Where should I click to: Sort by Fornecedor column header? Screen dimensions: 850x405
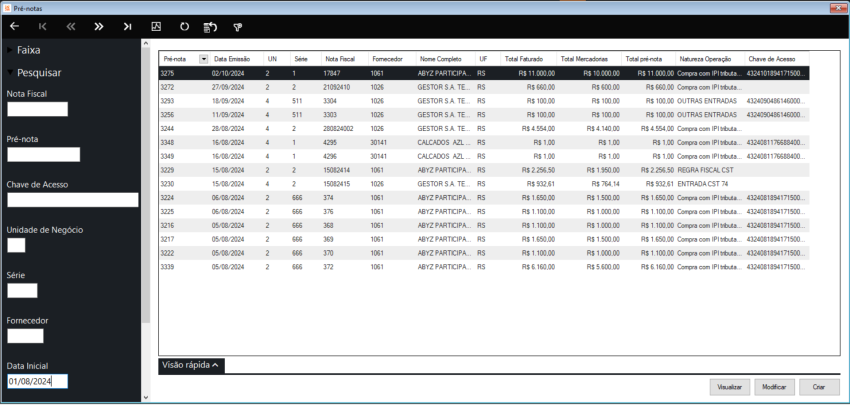(392, 59)
